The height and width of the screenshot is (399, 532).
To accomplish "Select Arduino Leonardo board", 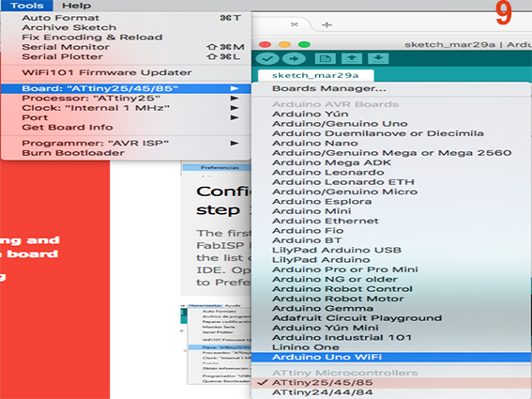I will pyautogui.click(x=391, y=173).
